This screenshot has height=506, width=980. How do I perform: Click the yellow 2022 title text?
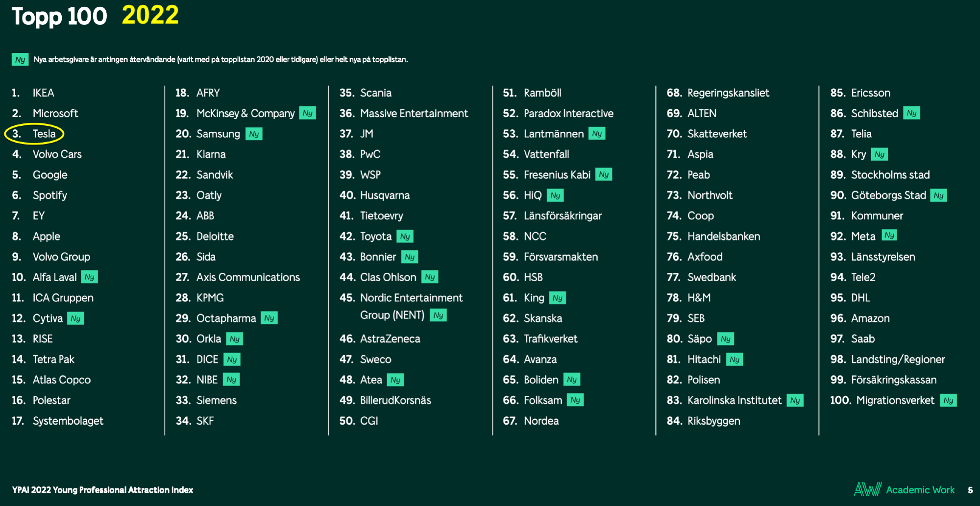point(150,16)
